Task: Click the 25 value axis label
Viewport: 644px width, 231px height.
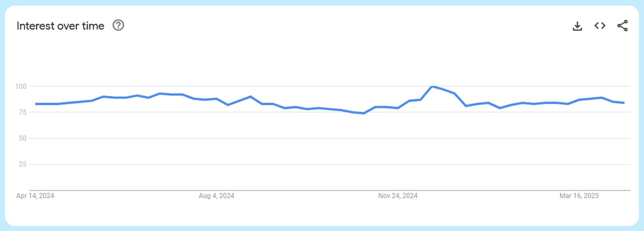Action: pos(23,164)
